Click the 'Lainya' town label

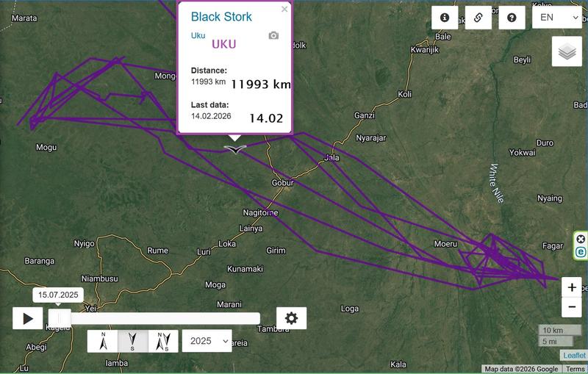[251, 229]
